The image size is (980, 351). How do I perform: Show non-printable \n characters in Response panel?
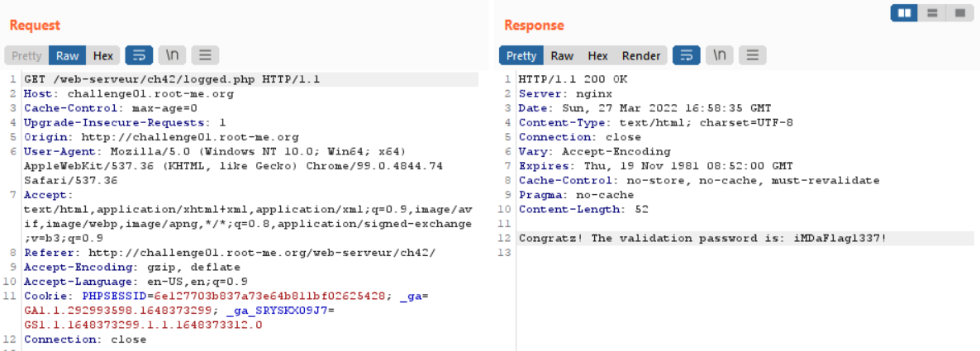[720, 55]
